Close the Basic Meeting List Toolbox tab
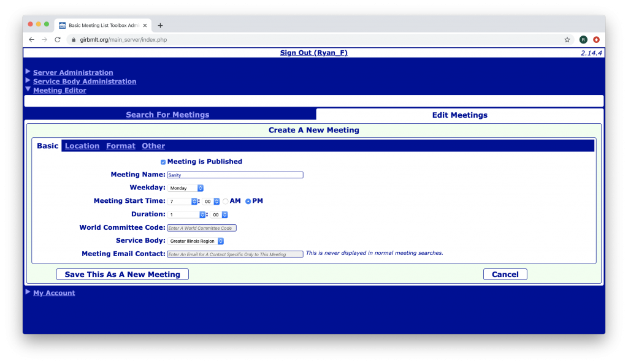Viewport: 628px width, 364px height. click(x=145, y=25)
